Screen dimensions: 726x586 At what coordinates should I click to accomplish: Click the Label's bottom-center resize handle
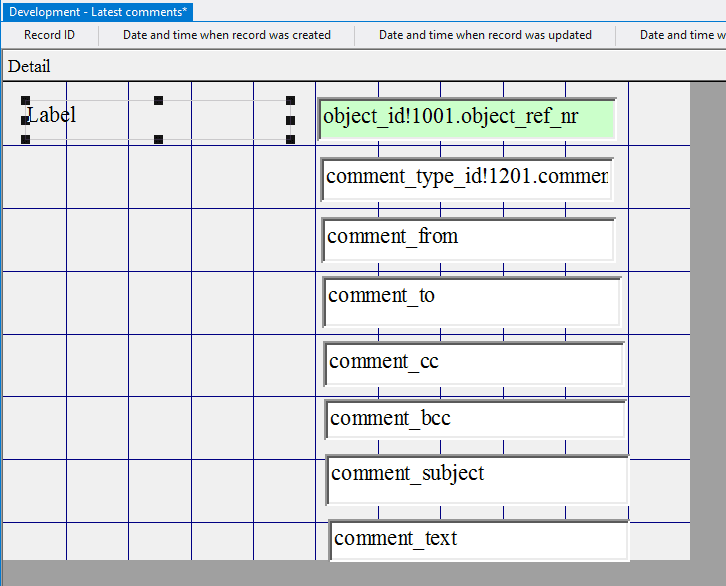(158, 139)
